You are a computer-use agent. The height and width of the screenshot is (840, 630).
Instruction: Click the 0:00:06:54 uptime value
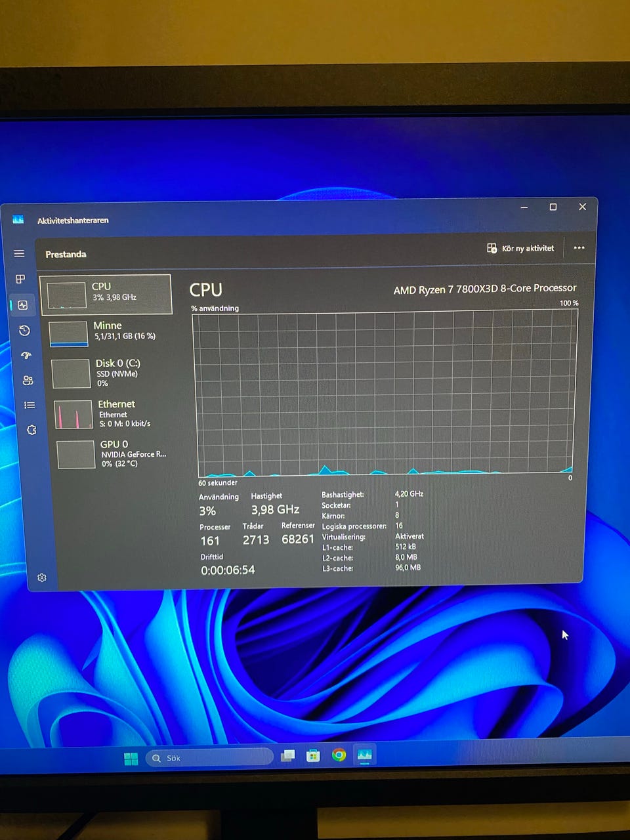(x=228, y=570)
